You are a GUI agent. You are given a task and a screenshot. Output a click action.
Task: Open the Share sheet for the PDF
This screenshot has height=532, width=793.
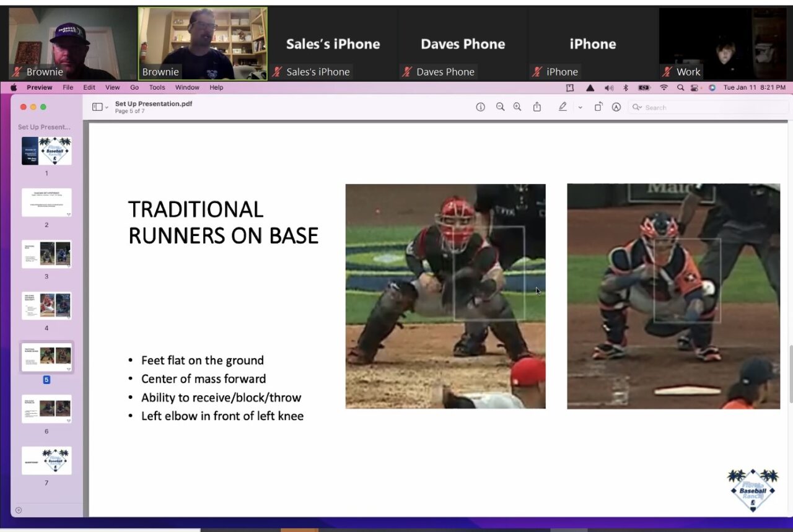pos(537,107)
